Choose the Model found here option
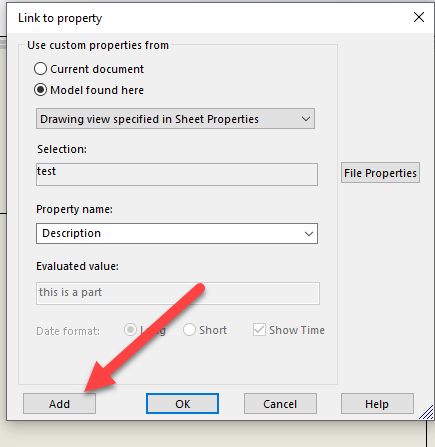This screenshot has height=447, width=435. click(x=40, y=90)
